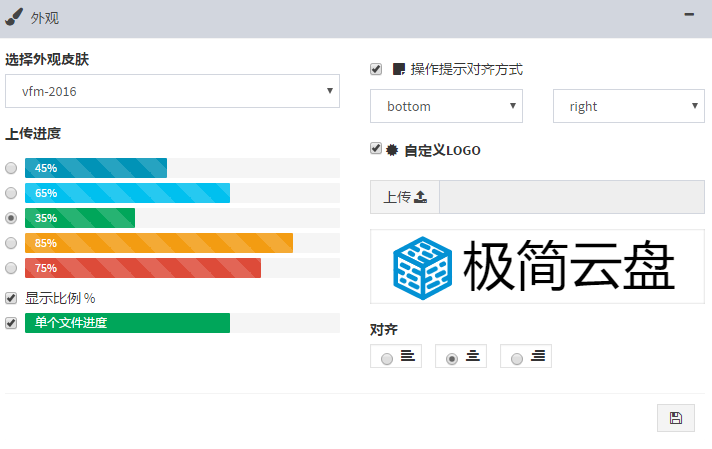Click the right-align icon under 对齐
The image size is (712, 449).
click(538, 355)
